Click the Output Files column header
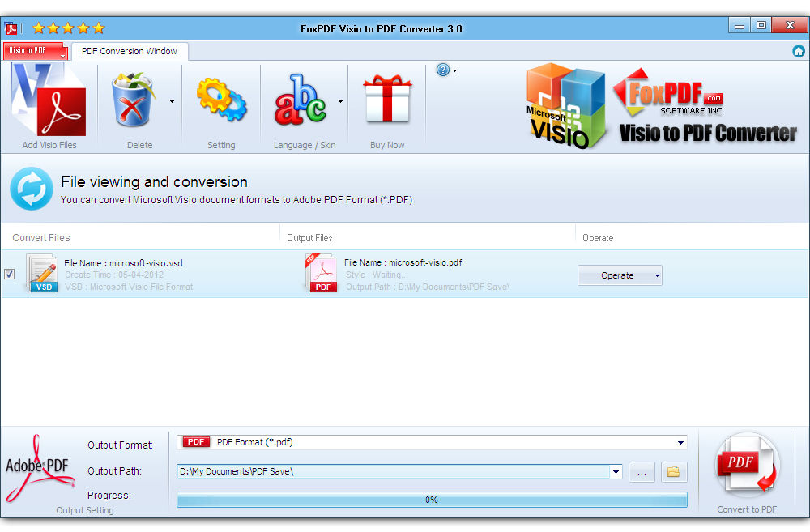 [309, 237]
